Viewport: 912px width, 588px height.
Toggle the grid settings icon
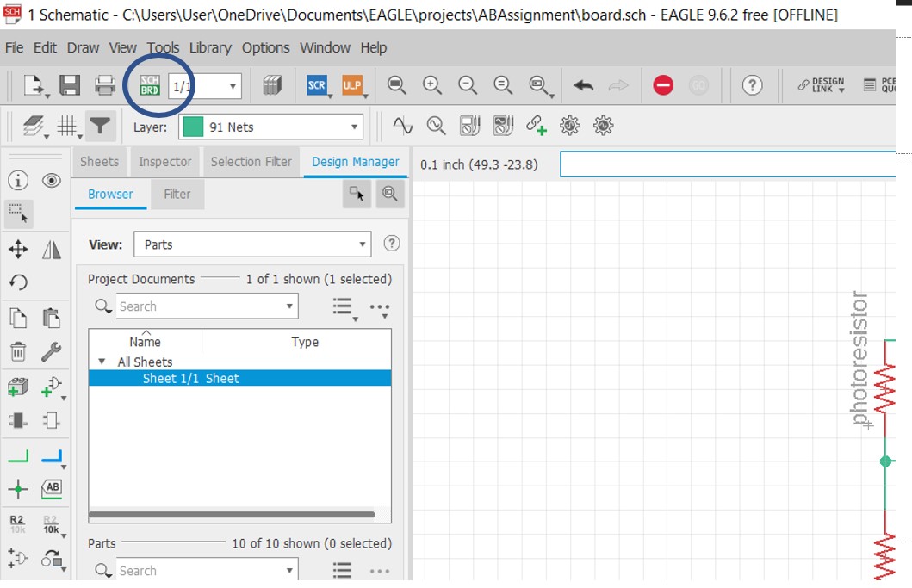coord(67,127)
